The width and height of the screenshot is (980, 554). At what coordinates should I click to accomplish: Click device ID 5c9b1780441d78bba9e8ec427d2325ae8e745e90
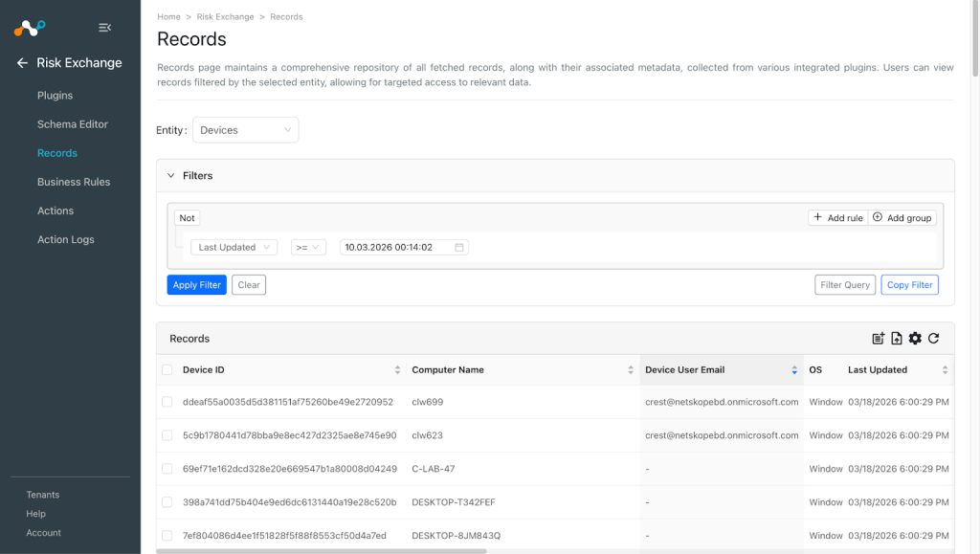pyautogui.click(x=289, y=435)
